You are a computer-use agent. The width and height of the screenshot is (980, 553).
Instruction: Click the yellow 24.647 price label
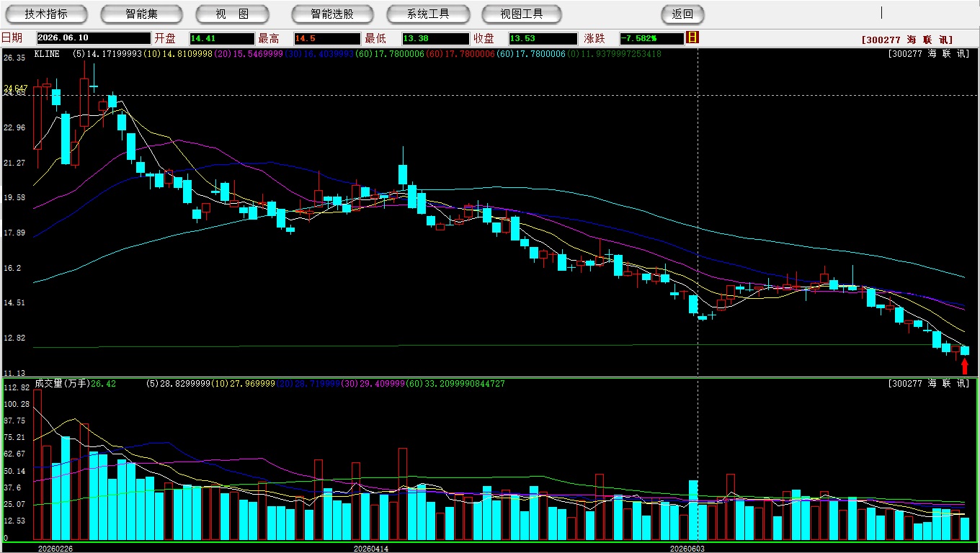point(15,89)
